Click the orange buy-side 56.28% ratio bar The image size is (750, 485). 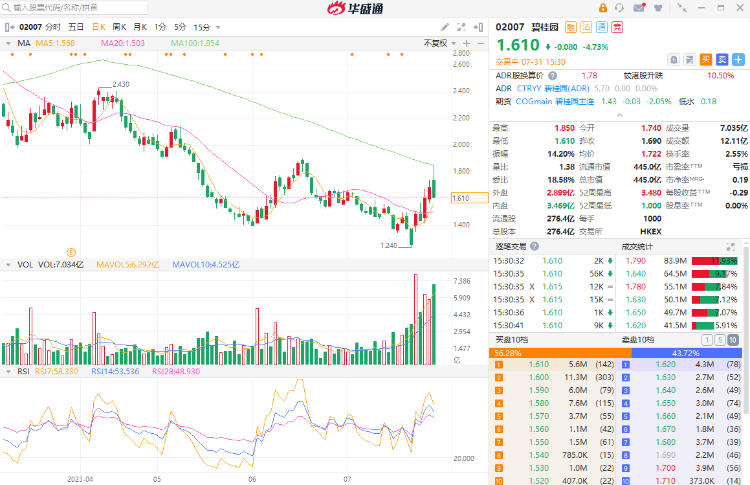(560, 353)
